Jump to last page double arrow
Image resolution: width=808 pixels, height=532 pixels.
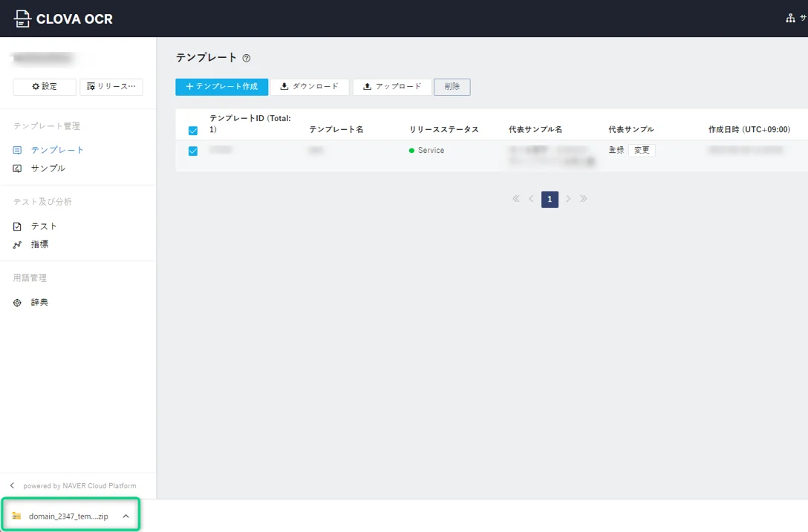(584, 199)
